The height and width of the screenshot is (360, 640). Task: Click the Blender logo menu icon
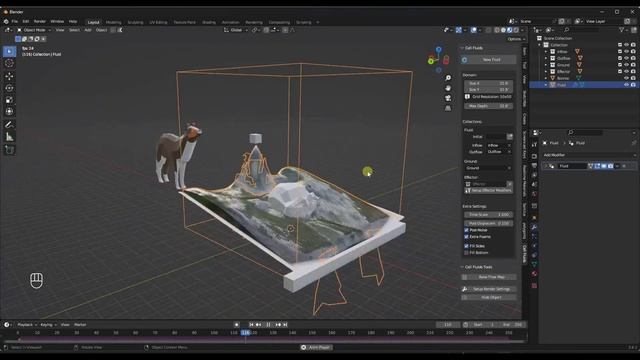pos(6,21)
